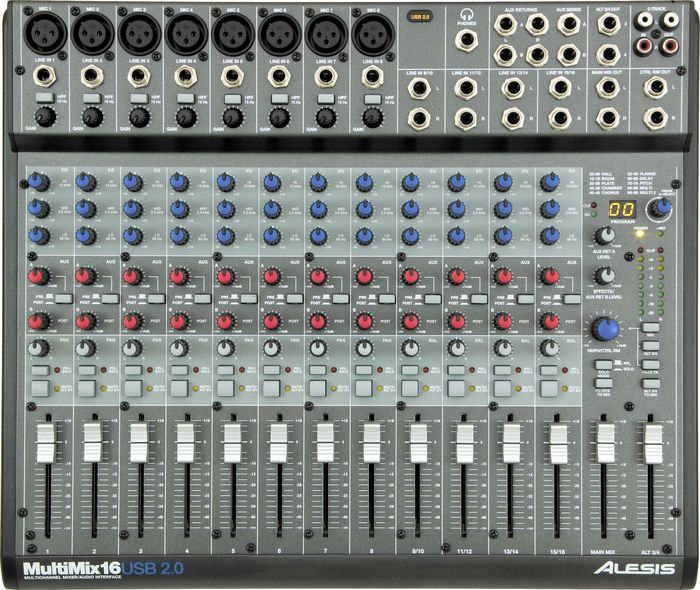Click the AUX SENDS B jack
Screen dimensions: 700x590
tap(569, 55)
